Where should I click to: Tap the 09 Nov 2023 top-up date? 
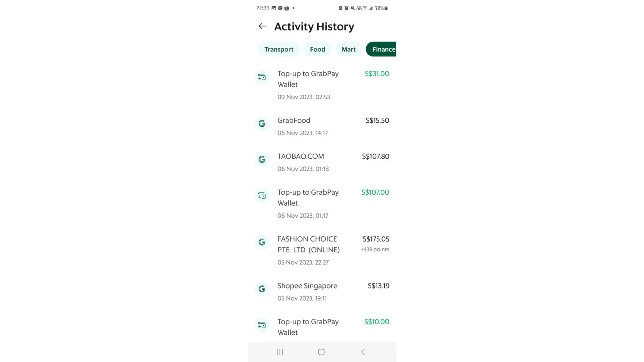pyautogui.click(x=304, y=97)
